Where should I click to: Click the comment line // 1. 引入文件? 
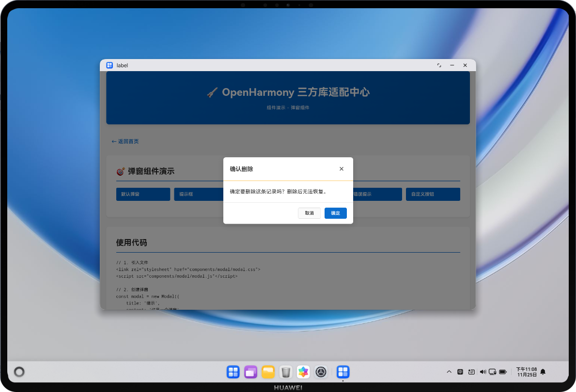[132, 262]
